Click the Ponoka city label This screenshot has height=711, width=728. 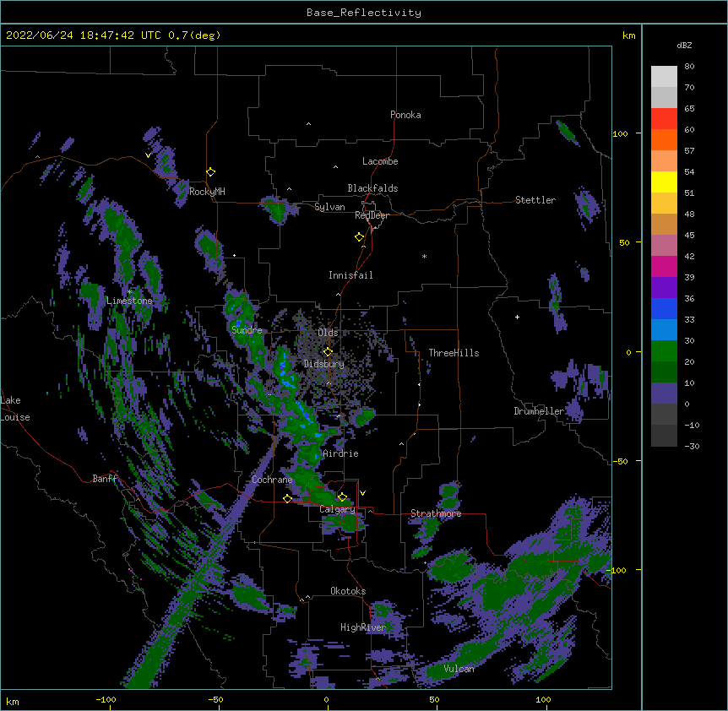point(405,115)
